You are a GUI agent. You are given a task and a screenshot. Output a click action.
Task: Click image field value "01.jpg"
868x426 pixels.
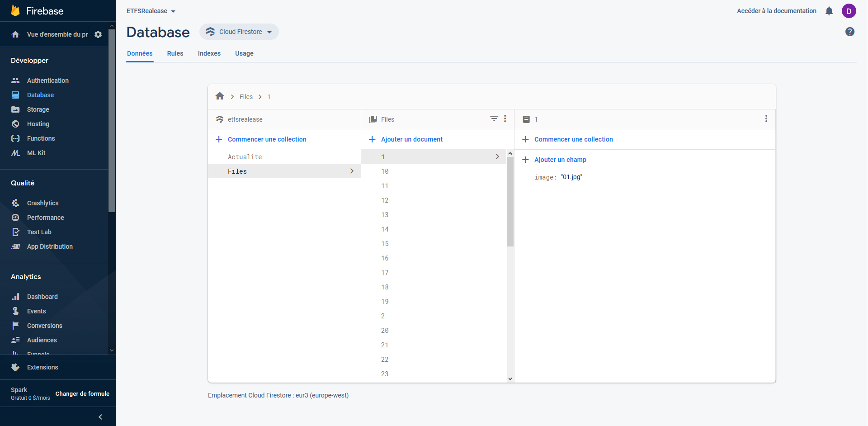[571, 177]
